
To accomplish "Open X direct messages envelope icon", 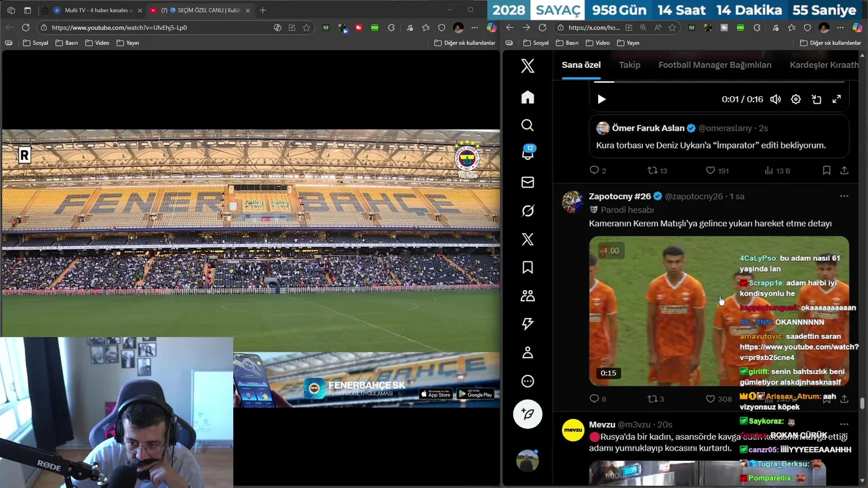I will pos(528,182).
